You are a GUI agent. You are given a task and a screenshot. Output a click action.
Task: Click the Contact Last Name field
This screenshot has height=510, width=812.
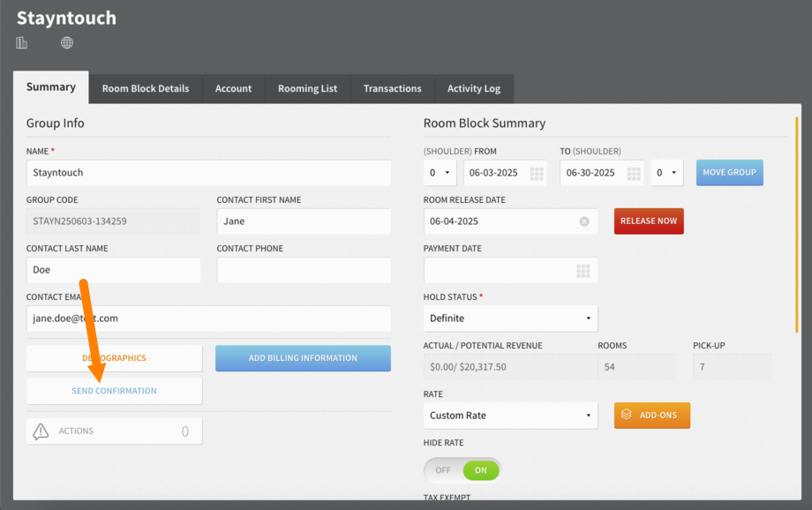point(113,270)
